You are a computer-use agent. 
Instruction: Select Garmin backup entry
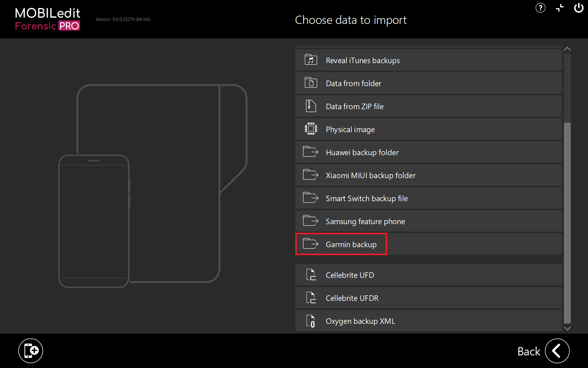click(x=351, y=244)
